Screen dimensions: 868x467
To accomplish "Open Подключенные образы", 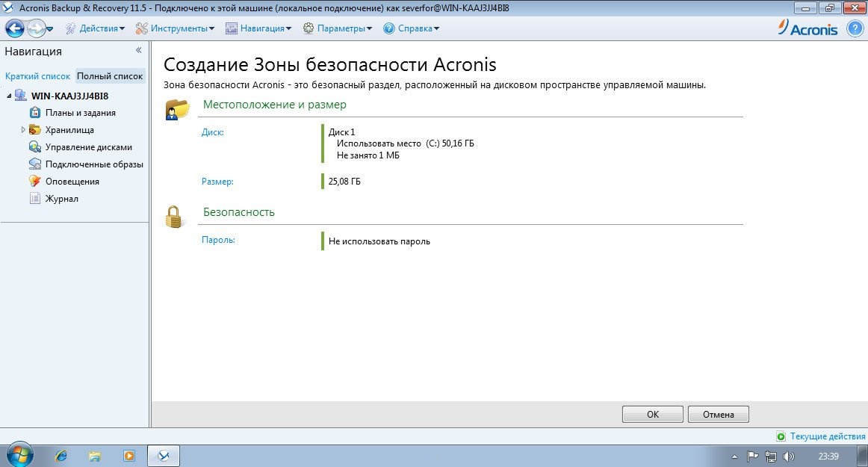I will pos(94,164).
